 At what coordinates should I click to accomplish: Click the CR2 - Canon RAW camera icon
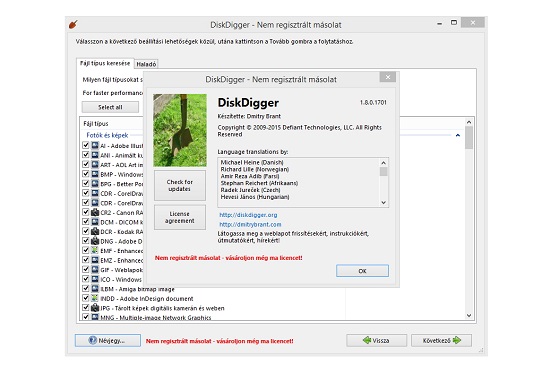click(95, 212)
